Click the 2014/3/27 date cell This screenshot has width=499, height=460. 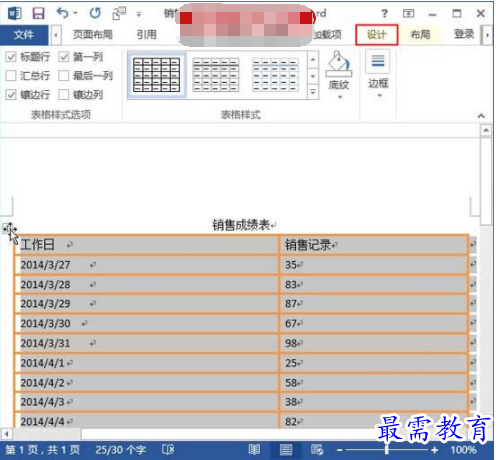point(147,265)
